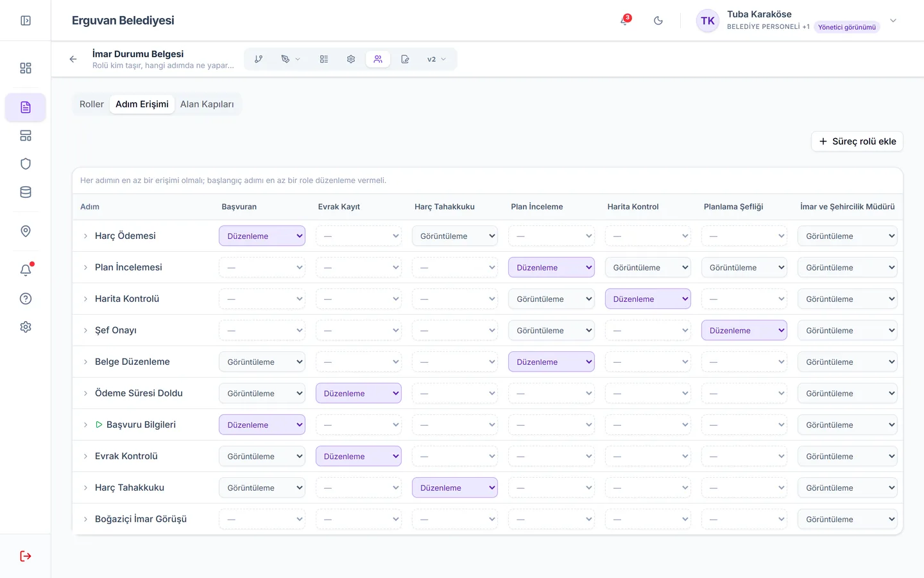Open the map pin location icon
The height and width of the screenshot is (578, 924).
[26, 231]
